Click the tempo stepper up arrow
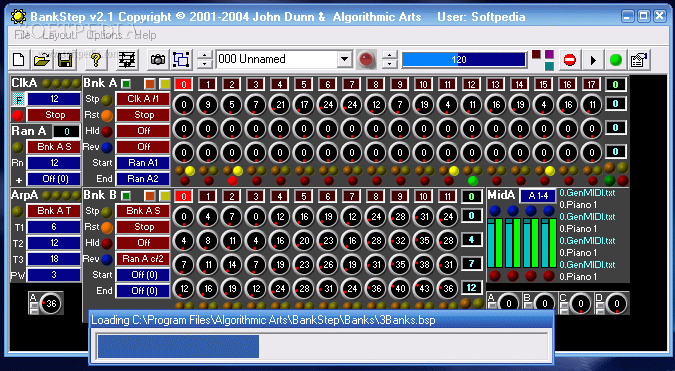The height and width of the screenshot is (371, 675). (390, 56)
